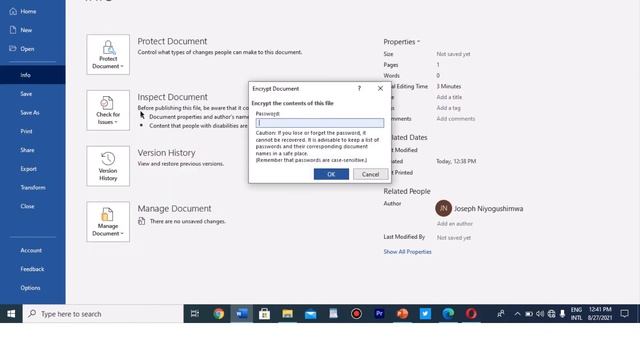This screenshot has height=360, width=640.
Task: Expand the Manage Document dropdown button
Action: click(108, 222)
